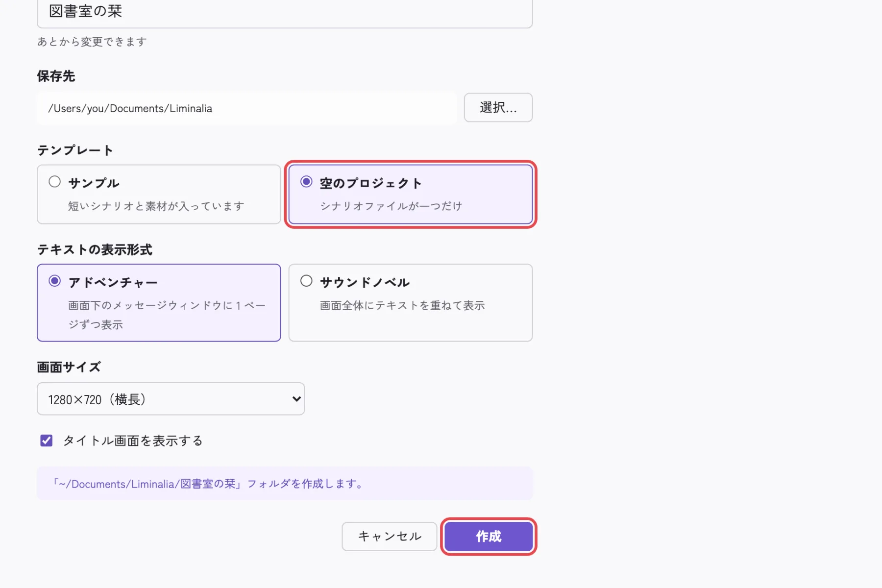Click the 選択... button for save location
Screen dimensions: 882x588
(x=498, y=107)
